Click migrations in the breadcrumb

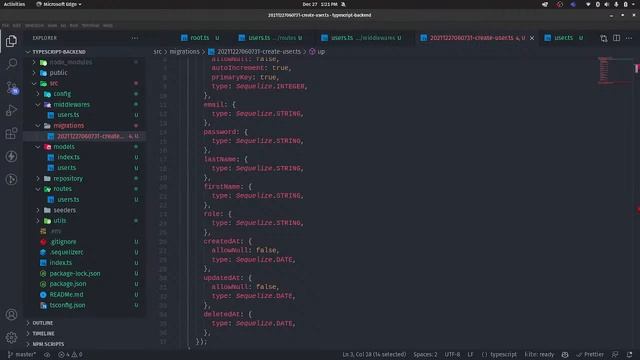pyautogui.click(x=184, y=52)
